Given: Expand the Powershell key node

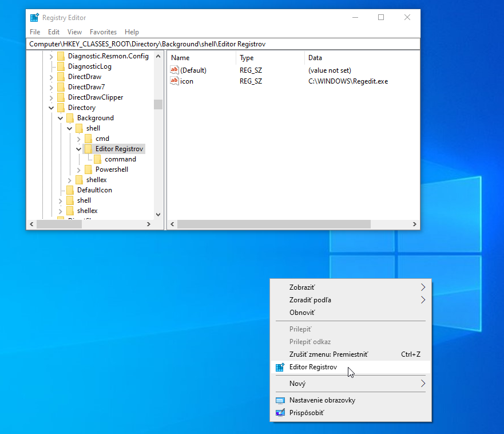Looking at the screenshot, I should point(79,169).
